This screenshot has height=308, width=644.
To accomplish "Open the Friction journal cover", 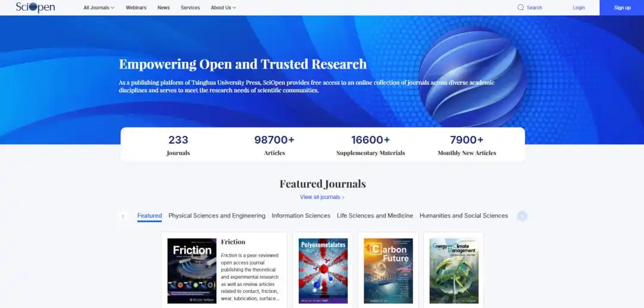I will [x=192, y=270].
